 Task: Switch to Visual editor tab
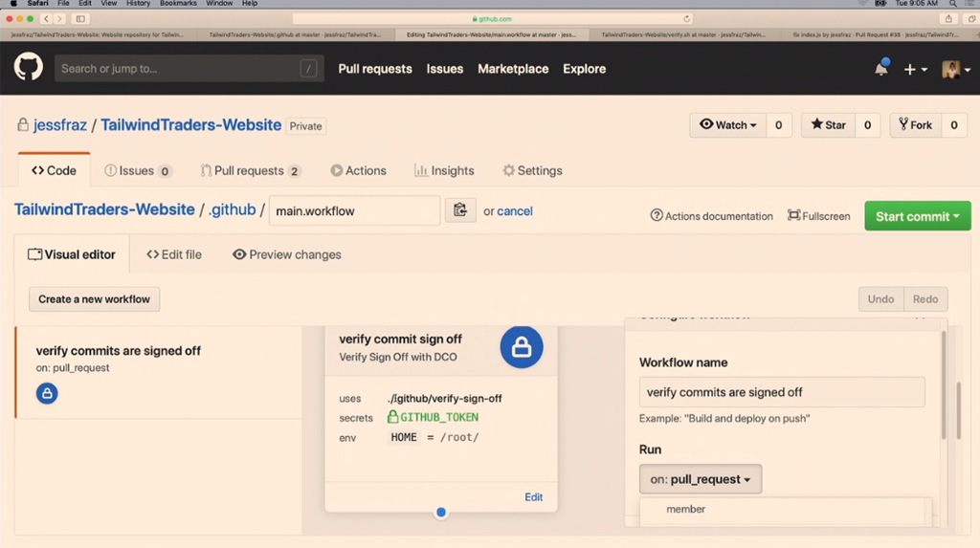(72, 254)
